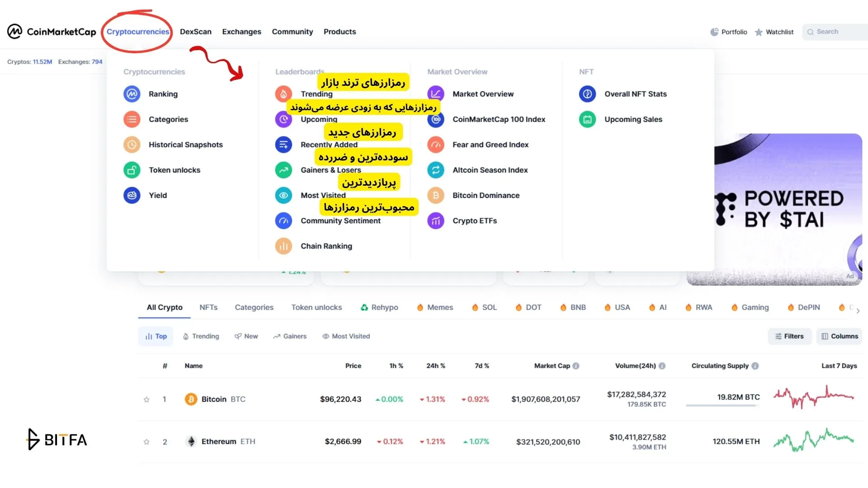
Task: Select the Recently Added icon
Action: tap(283, 145)
